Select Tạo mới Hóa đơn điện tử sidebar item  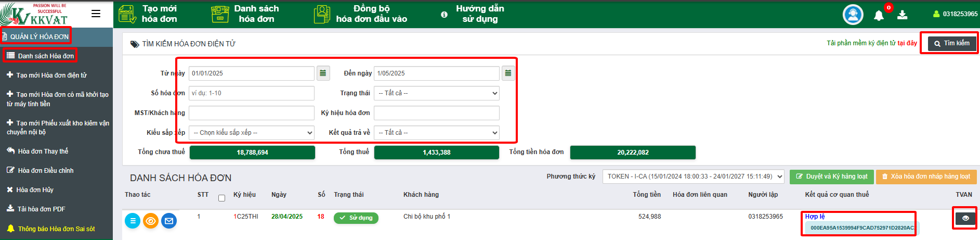[x=47, y=75]
